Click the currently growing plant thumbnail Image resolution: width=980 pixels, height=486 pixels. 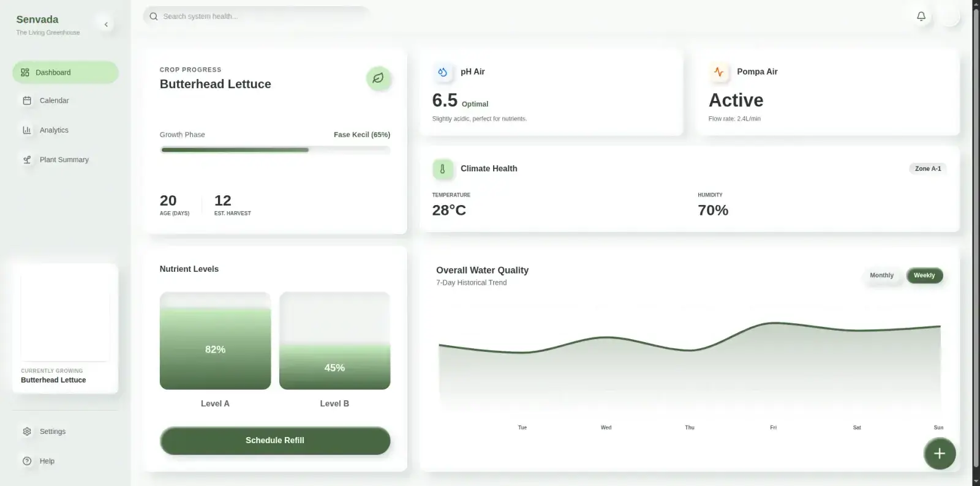point(65,318)
